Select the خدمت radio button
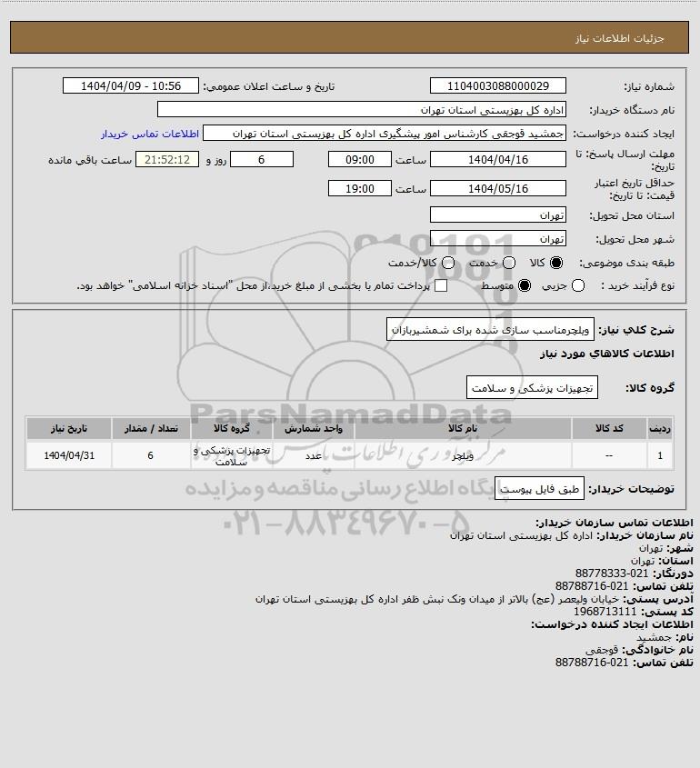700x768 pixels. [x=509, y=263]
